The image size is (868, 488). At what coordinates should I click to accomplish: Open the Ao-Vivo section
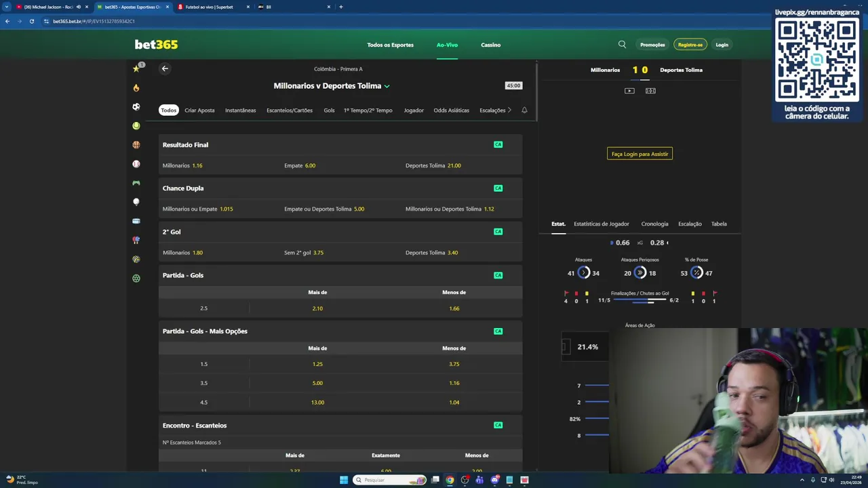pyautogui.click(x=447, y=45)
